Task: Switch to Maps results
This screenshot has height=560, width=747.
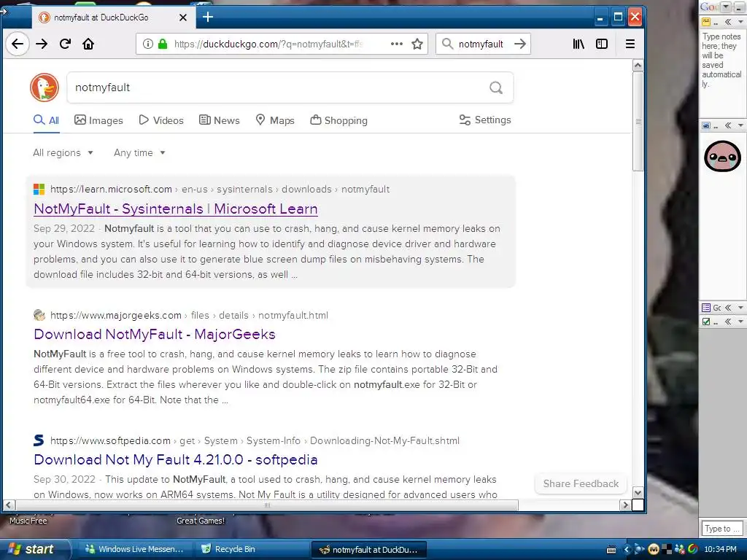Action: pos(275,120)
